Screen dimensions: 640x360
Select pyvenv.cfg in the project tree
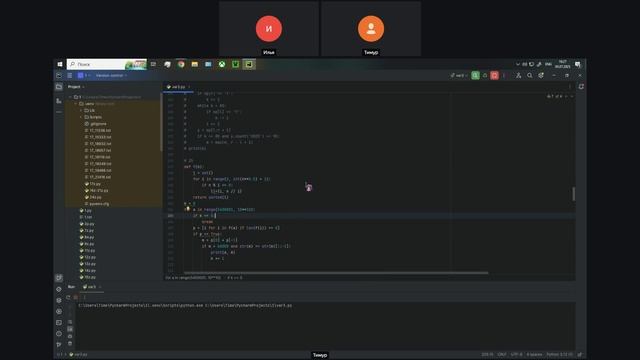point(97,204)
